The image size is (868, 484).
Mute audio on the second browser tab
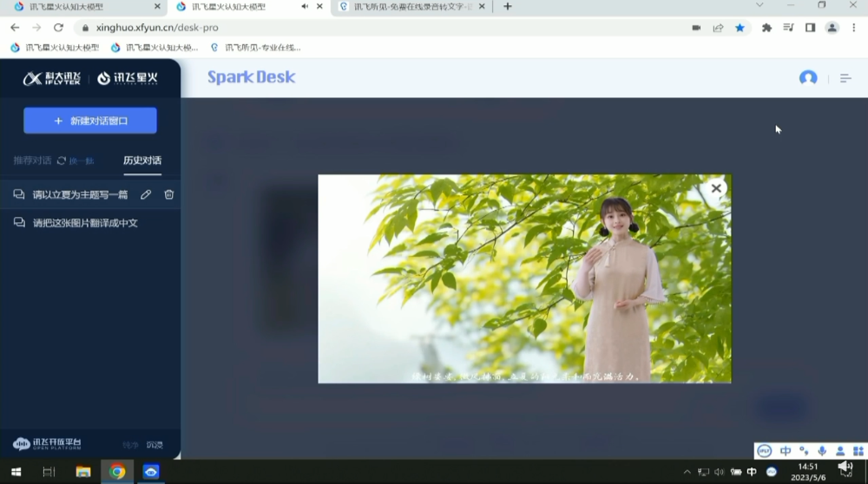(x=305, y=7)
